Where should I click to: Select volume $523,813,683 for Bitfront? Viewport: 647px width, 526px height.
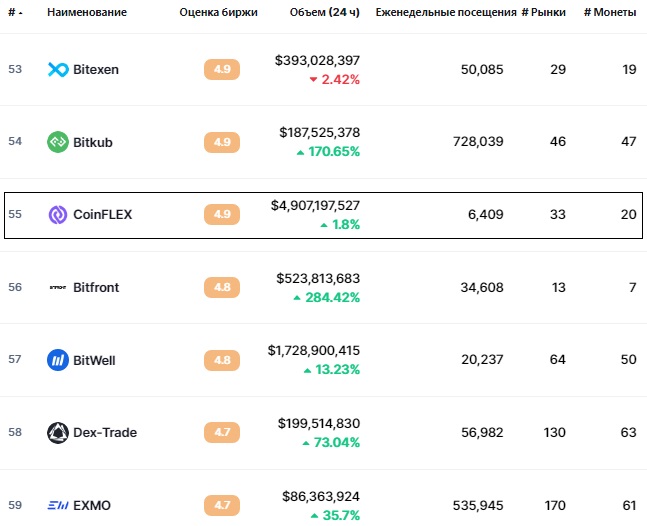coord(318,278)
